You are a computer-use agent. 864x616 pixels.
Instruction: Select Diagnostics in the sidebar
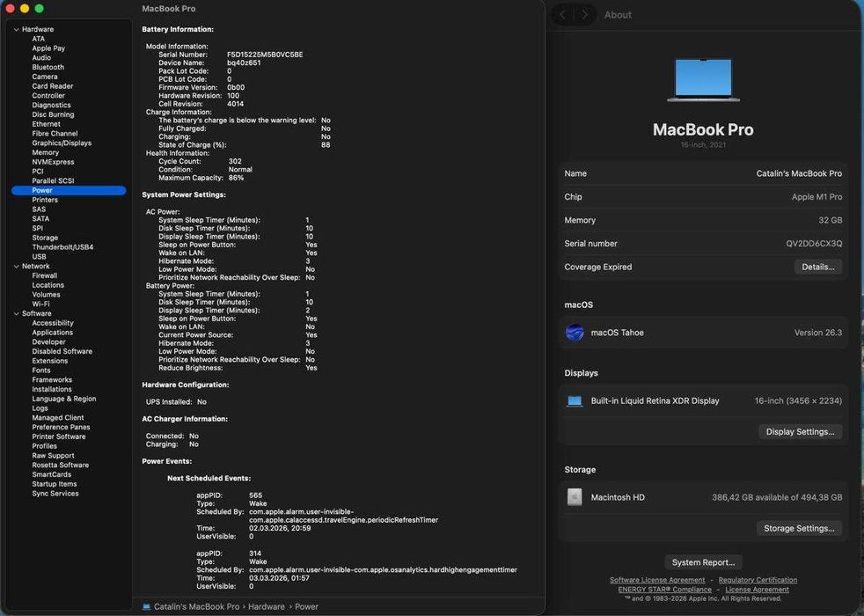[51, 105]
